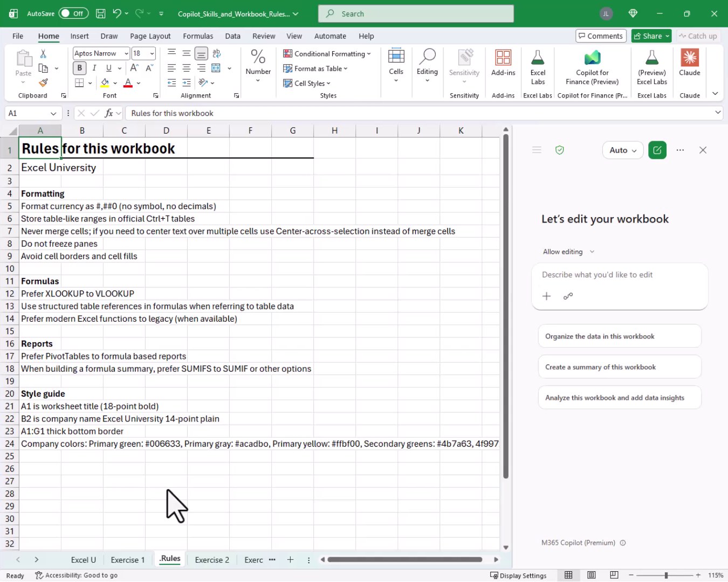Image resolution: width=728 pixels, height=582 pixels.
Task: Open Copilot for Finance (Preview)
Action: tap(592, 67)
